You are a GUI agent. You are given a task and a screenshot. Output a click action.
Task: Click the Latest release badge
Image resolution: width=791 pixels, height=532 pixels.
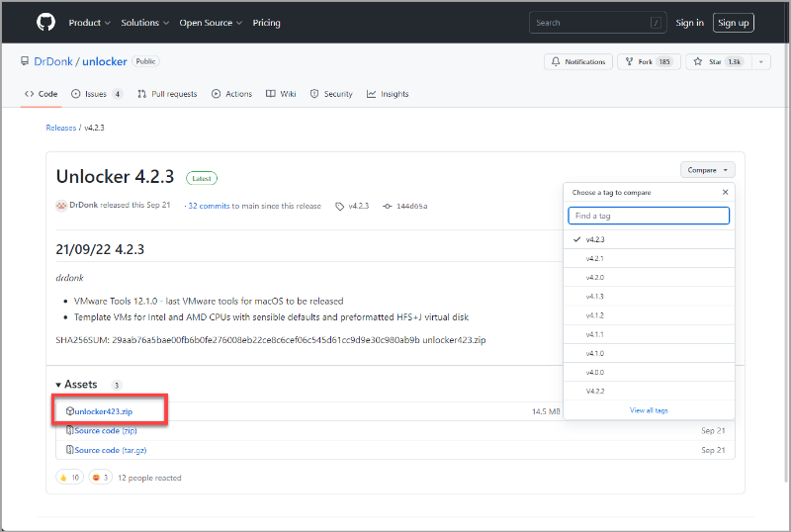click(x=202, y=178)
